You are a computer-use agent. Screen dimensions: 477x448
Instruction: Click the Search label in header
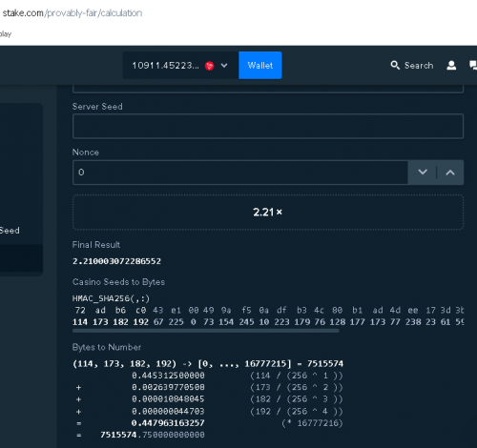(x=419, y=66)
